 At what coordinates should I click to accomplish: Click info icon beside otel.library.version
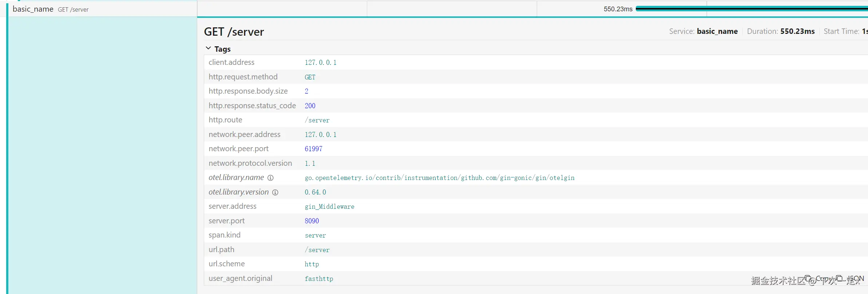pyautogui.click(x=275, y=192)
